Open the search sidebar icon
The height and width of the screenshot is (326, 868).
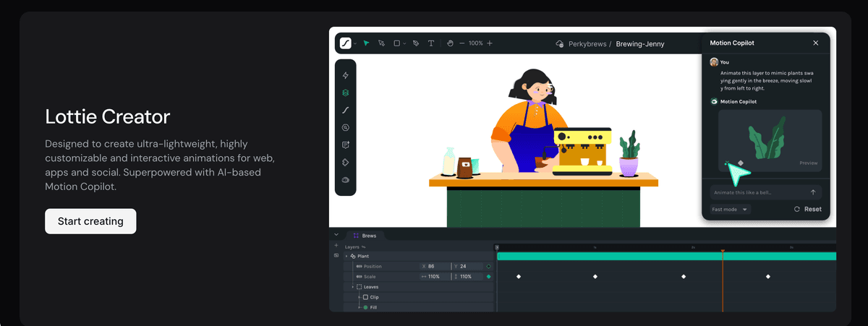tap(346, 127)
